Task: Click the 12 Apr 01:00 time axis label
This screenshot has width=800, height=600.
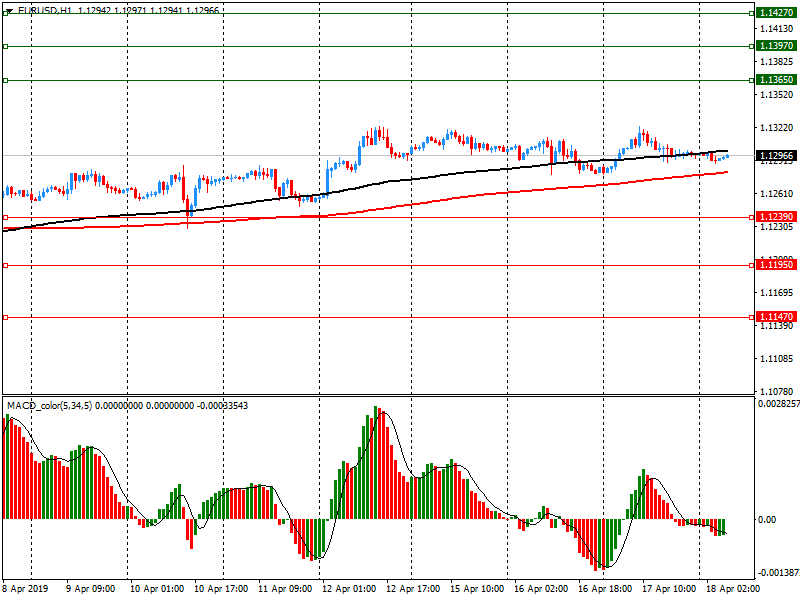Action: coord(348,590)
